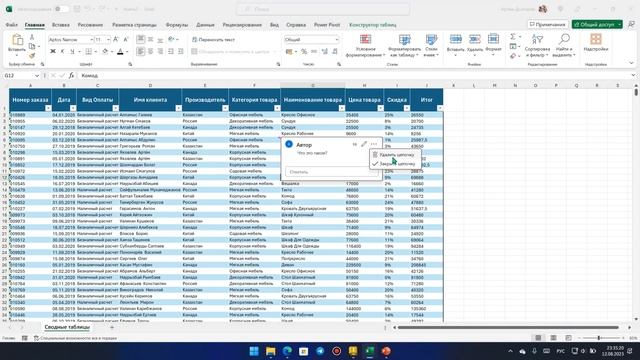640x360 pixels.
Task: Choose Удалить цепочку in comment menu
Action: [x=396, y=155]
